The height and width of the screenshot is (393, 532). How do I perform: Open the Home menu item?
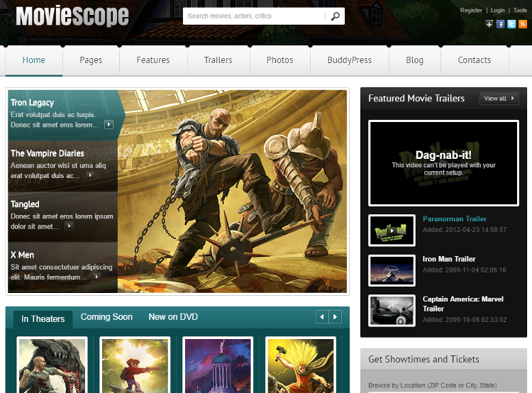point(34,60)
